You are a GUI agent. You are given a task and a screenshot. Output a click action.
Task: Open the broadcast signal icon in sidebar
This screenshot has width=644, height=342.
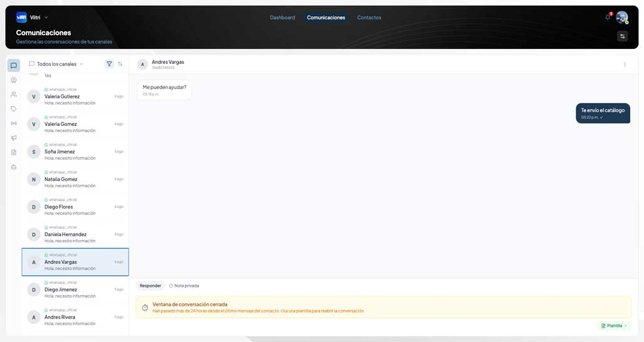coord(14,123)
